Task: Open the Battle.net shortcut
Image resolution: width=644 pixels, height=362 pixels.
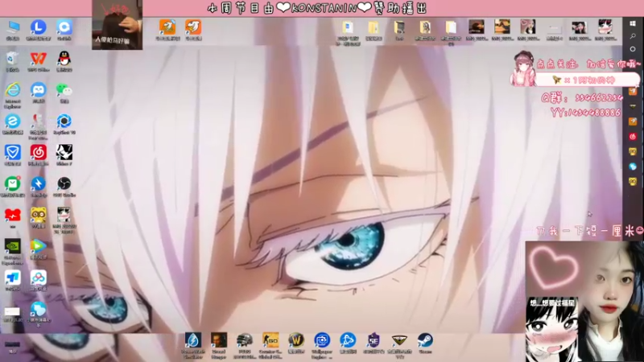Action: pos(348,340)
